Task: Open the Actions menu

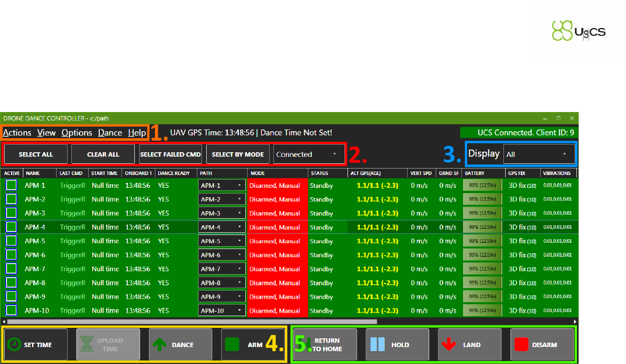Action: (x=17, y=133)
